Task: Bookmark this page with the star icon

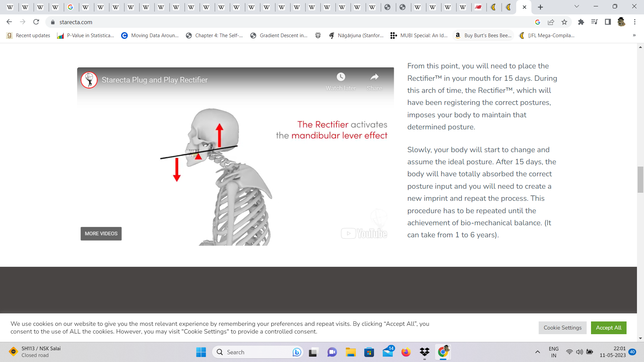Action: (565, 22)
